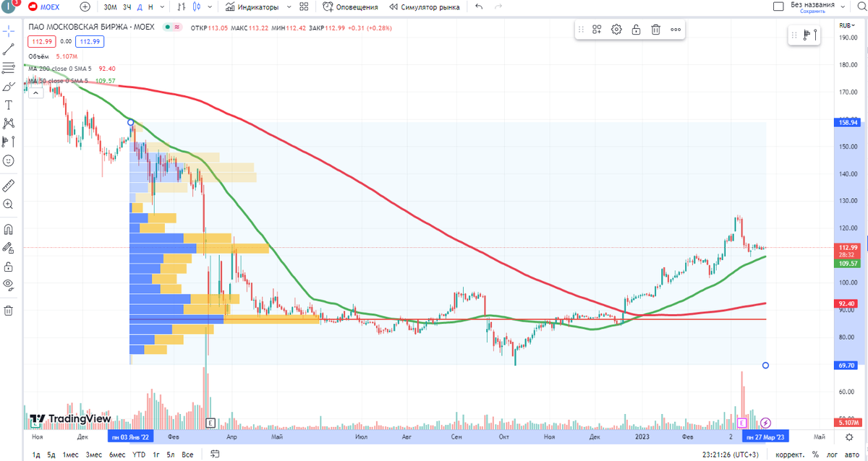Open the bar style candles icon

pos(197,7)
